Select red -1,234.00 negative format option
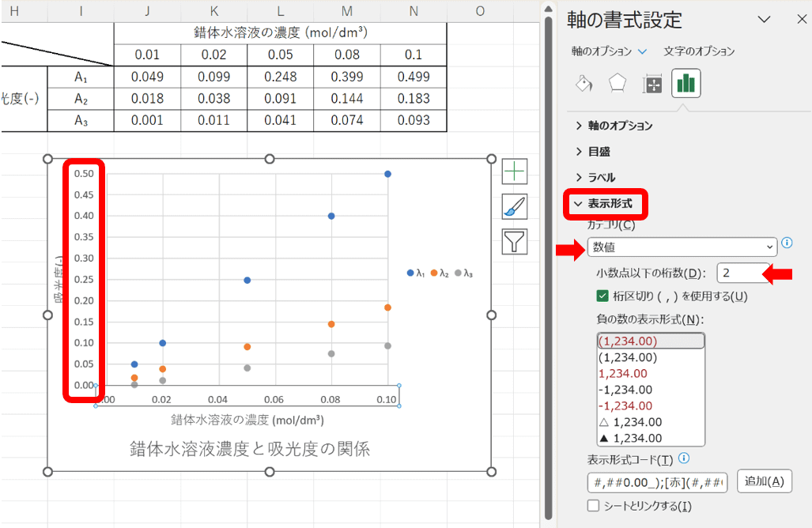This screenshot has height=528, width=812. click(x=651, y=405)
